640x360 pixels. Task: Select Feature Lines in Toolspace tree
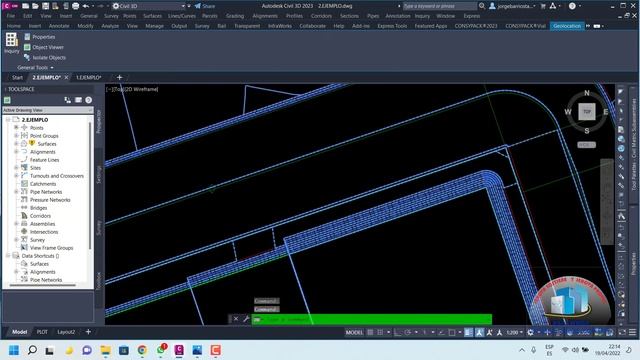tap(44, 160)
